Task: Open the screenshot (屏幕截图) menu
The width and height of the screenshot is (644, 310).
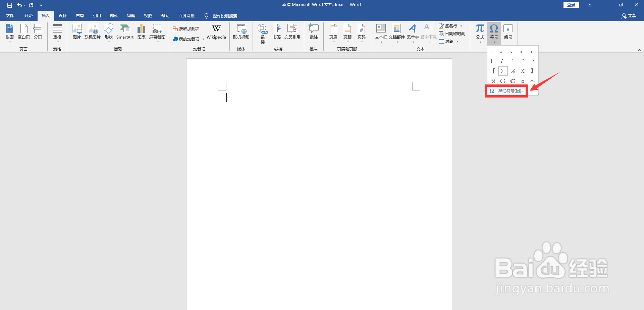Action: [x=157, y=33]
